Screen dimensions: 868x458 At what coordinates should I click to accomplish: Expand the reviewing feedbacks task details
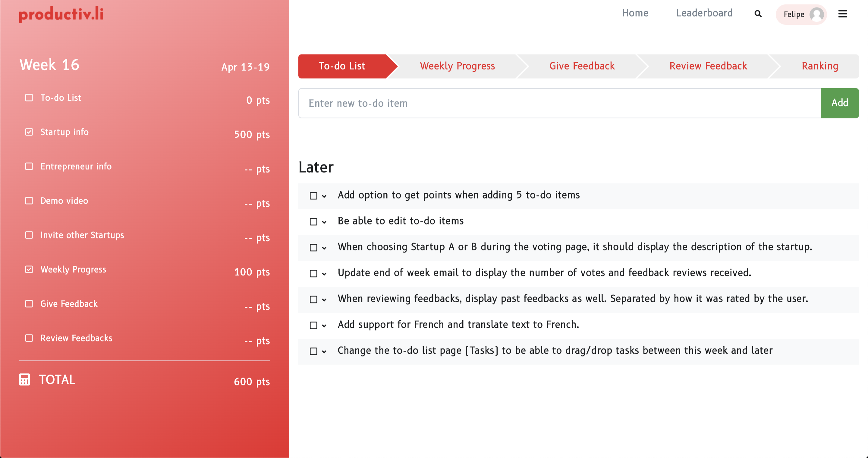coord(325,300)
